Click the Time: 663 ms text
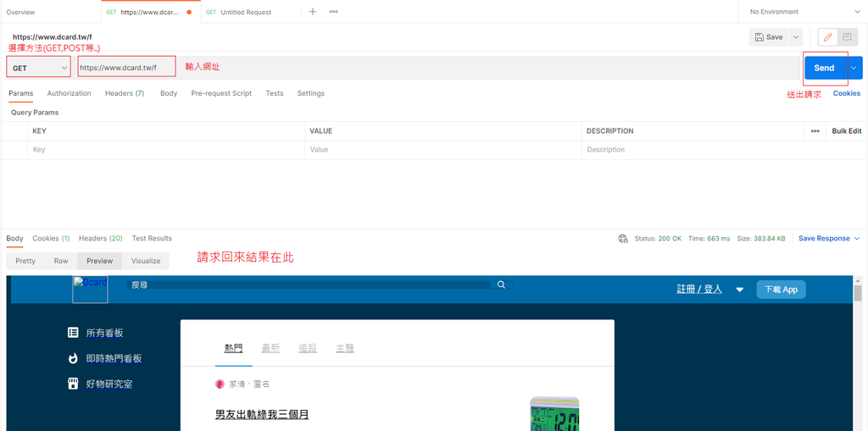 pyautogui.click(x=709, y=239)
